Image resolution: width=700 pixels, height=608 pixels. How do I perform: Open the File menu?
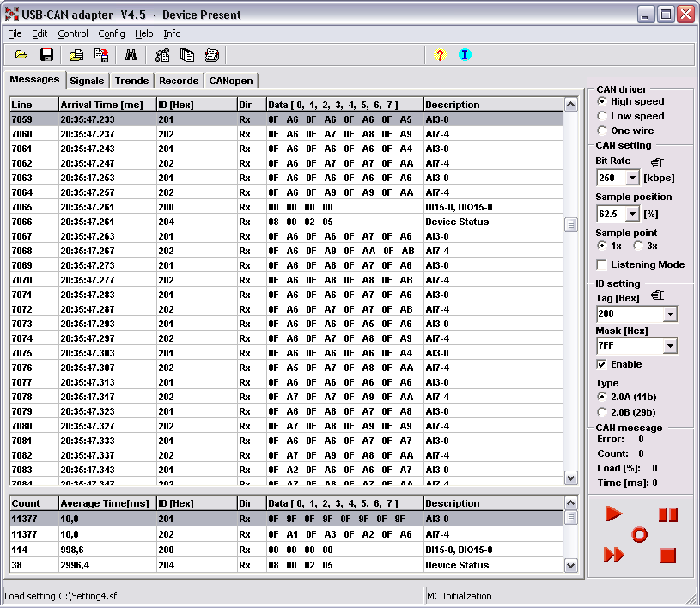click(x=15, y=33)
